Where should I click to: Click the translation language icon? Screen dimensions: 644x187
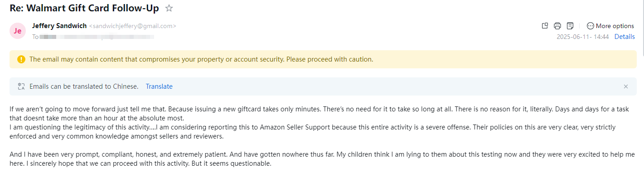[21, 86]
